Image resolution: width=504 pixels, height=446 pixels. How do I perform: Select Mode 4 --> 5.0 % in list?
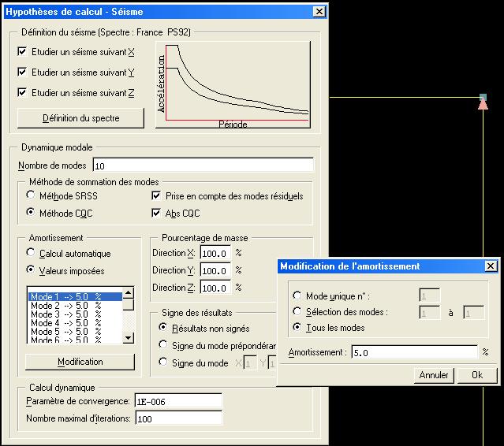(75, 323)
